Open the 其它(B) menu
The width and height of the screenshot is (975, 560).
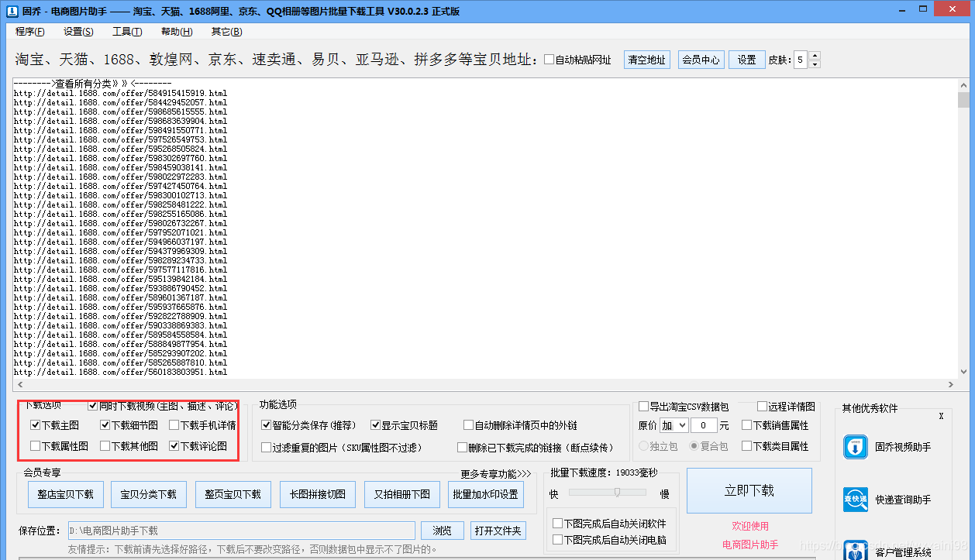click(x=226, y=32)
